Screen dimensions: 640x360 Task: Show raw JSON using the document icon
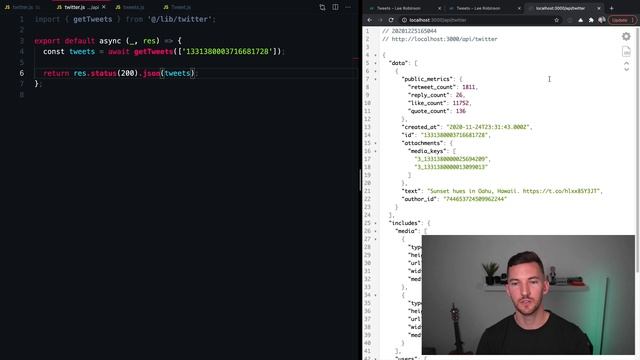click(x=626, y=51)
